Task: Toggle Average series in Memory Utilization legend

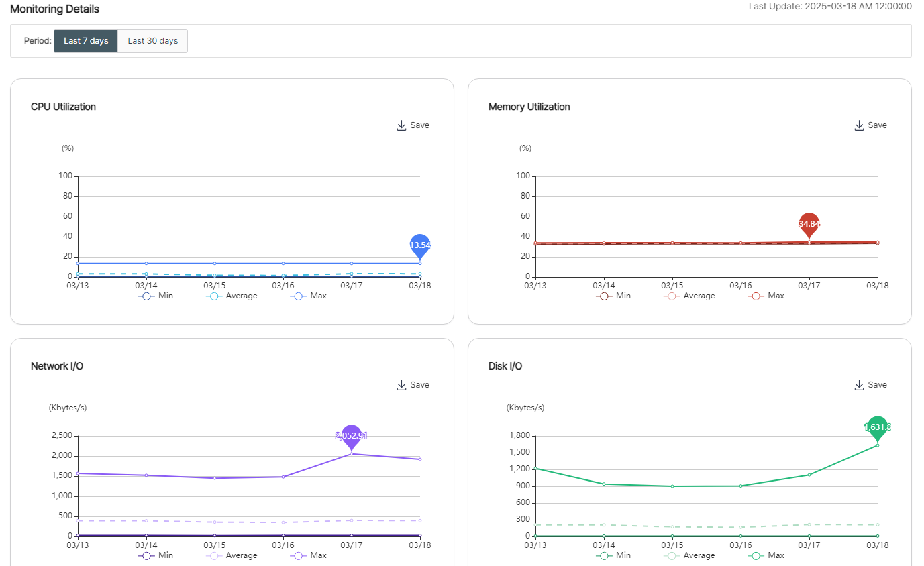Action: pyautogui.click(x=689, y=296)
